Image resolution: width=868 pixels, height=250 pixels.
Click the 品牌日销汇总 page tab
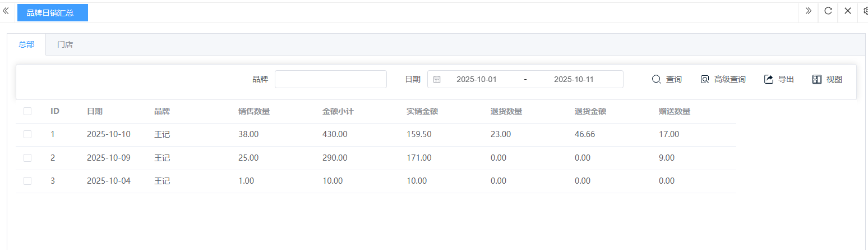53,12
